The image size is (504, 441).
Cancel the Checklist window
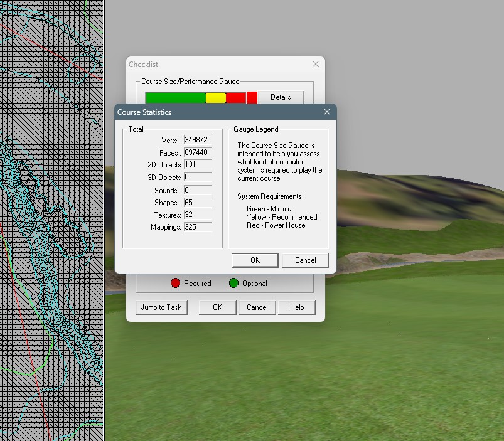tap(257, 307)
